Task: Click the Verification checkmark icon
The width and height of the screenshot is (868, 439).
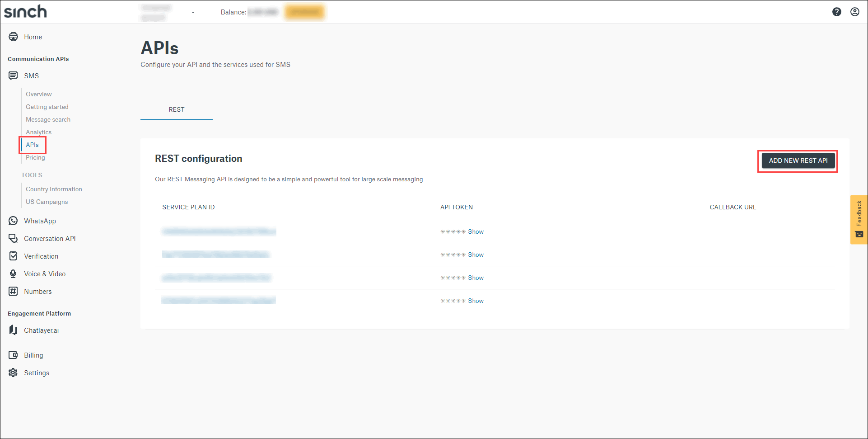Action: pyautogui.click(x=13, y=256)
